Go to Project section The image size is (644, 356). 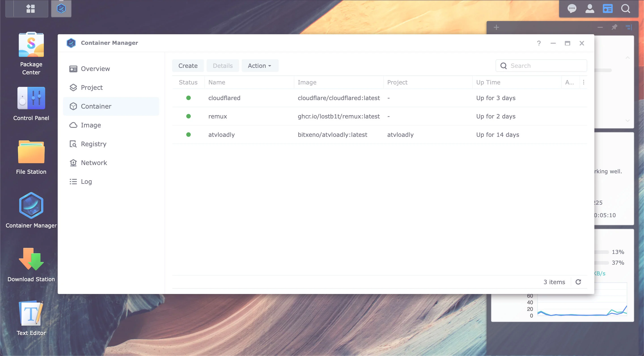pos(111,87)
